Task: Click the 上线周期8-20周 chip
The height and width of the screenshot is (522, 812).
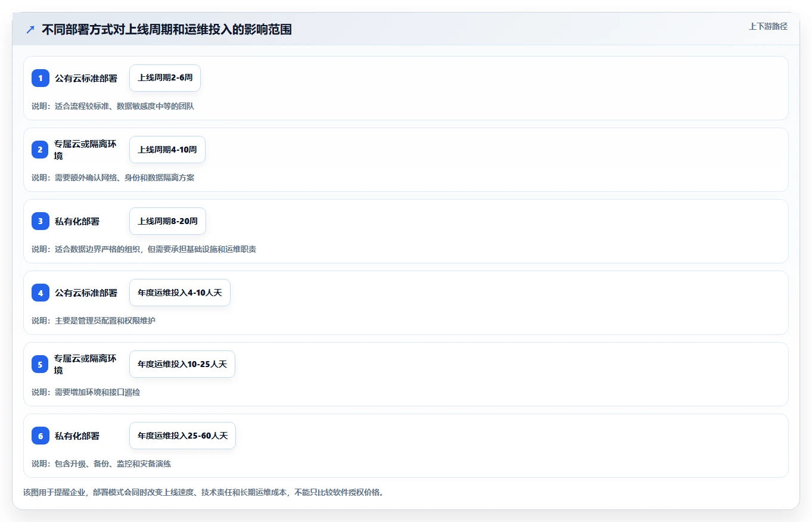Action: click(167, 221)
